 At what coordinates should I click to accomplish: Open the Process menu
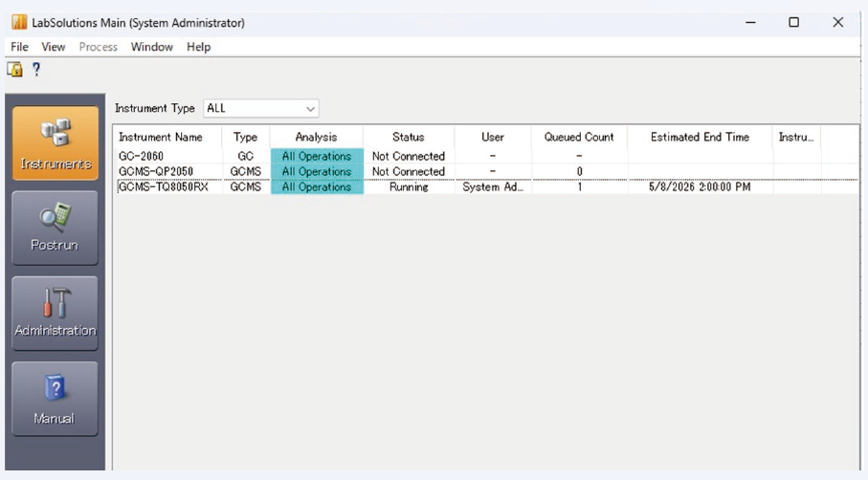coord(98,47)
